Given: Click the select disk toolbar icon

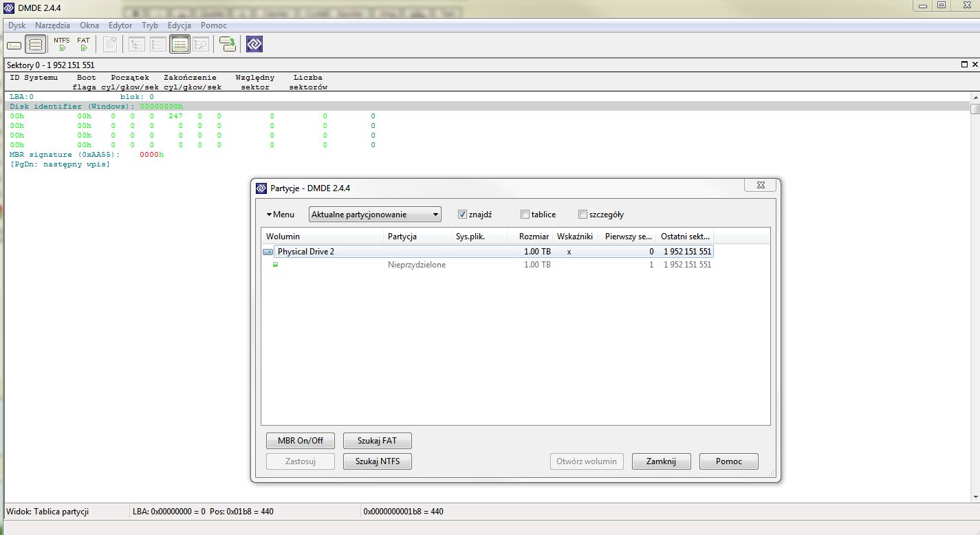Looking at the screenshot, I should tap(14, 45).
